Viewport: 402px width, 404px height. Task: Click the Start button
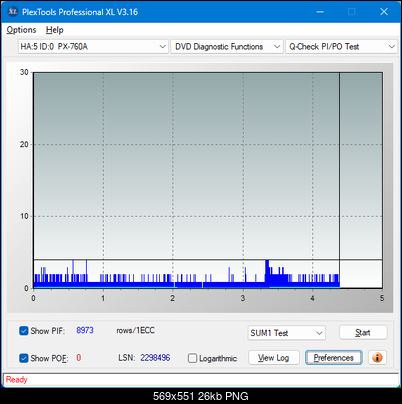click(363, 332)
